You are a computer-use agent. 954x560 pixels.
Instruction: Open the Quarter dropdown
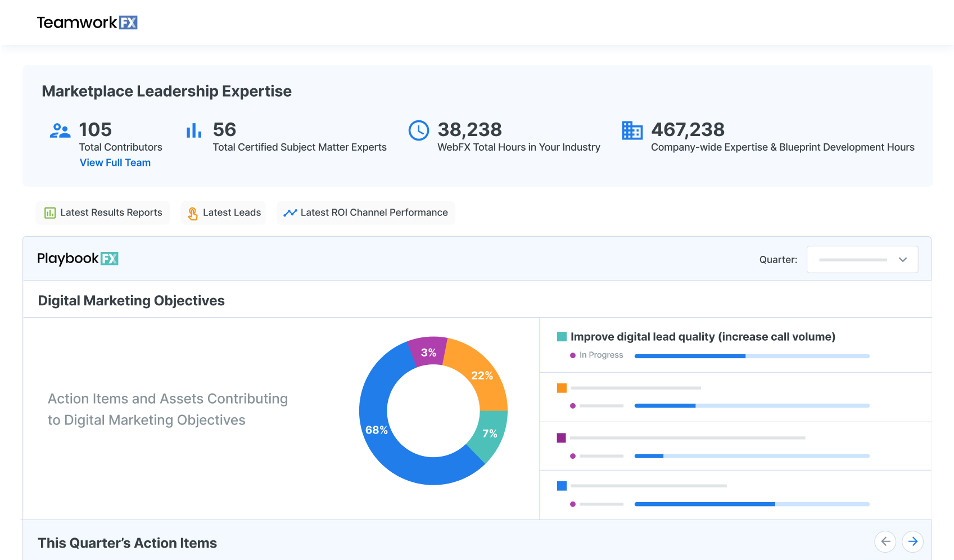point(862,259)
